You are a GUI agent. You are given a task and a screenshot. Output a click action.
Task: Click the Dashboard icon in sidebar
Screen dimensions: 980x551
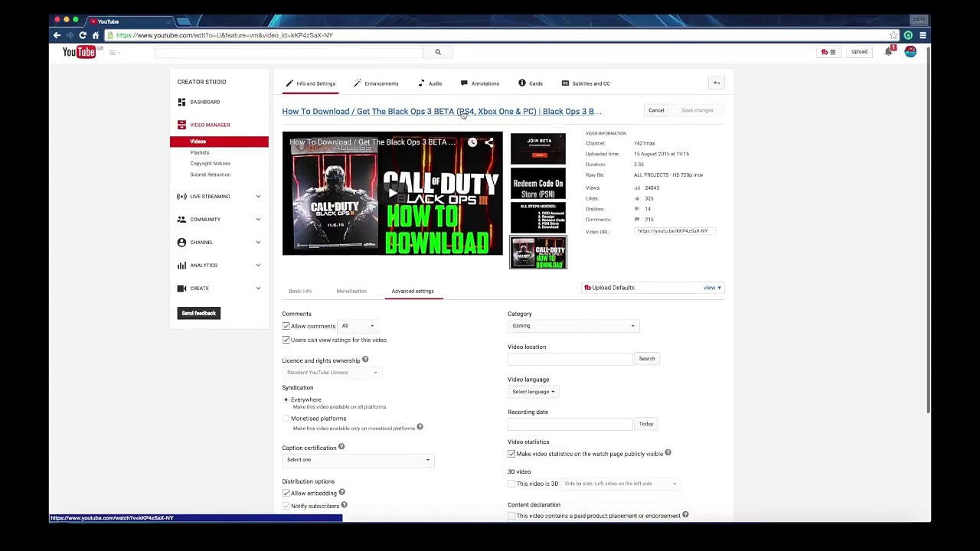point(181,102)
